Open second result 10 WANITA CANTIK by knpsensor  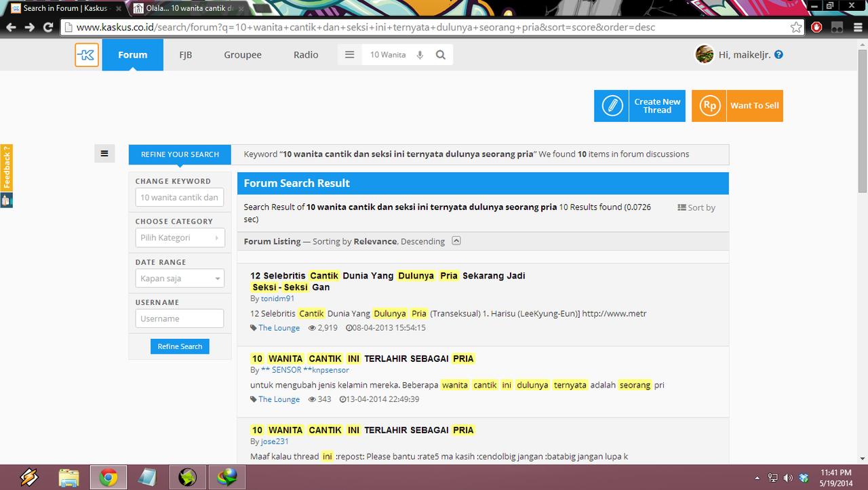pos(363,359)
